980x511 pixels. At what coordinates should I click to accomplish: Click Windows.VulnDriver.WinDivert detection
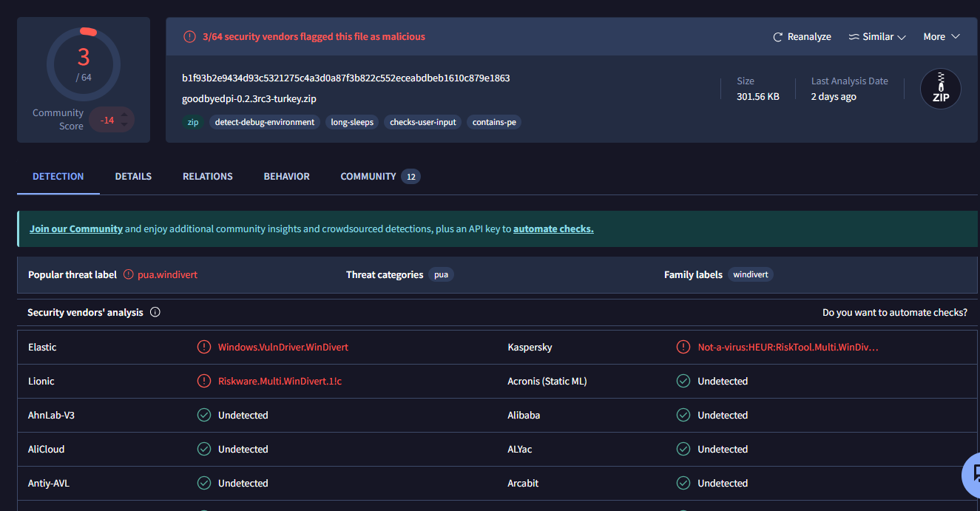pos(283,347)
